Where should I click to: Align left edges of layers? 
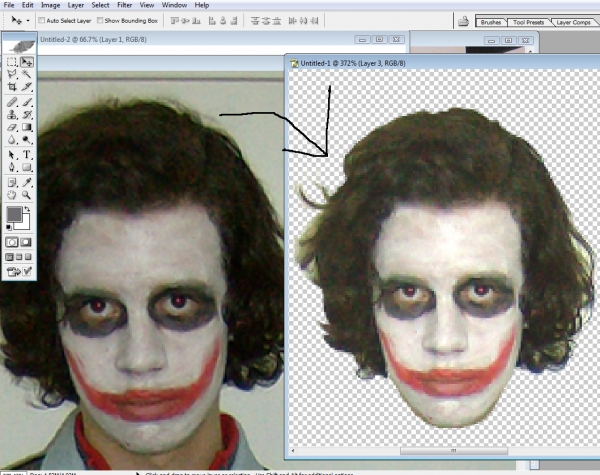click(x=212, y=21)
